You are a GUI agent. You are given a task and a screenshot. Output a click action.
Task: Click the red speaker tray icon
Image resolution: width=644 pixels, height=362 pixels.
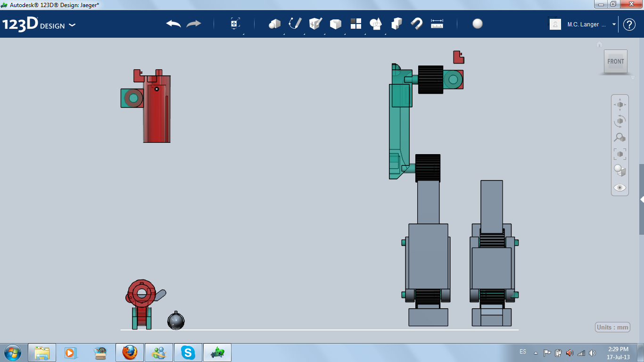coord(570,353)
